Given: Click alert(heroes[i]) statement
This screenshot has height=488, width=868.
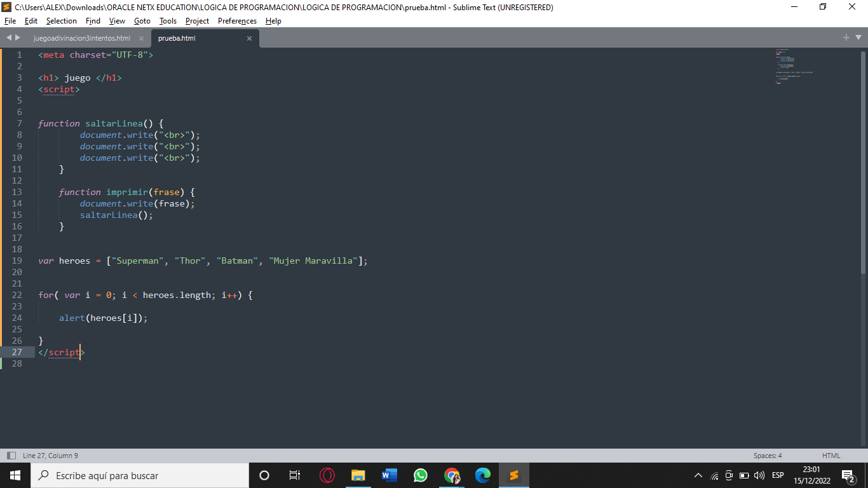Looking at the screenshot, I should click(x=104, y=318).
